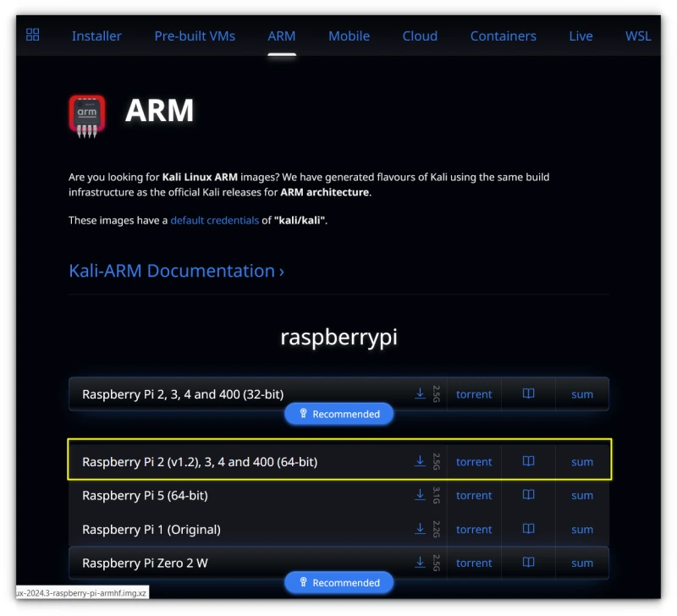The height and width of the screenshot is (616, 677).
Task: Download the Raspberry Pi 1 (Original) image
Action: pyautogui.click(x=420, y=529)
